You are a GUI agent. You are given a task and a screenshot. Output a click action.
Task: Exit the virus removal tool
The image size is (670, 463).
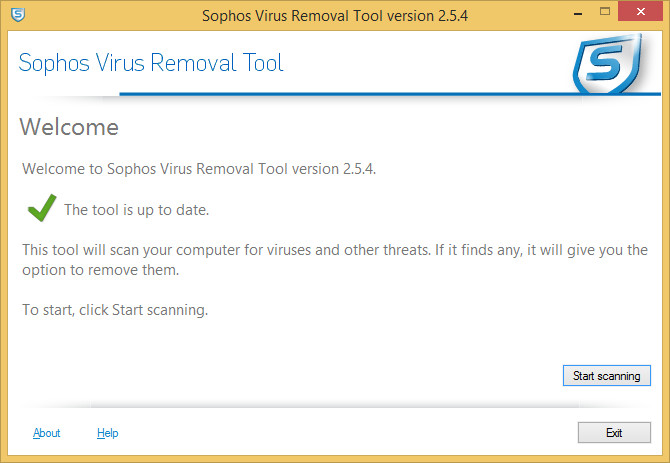coord(614,433)
